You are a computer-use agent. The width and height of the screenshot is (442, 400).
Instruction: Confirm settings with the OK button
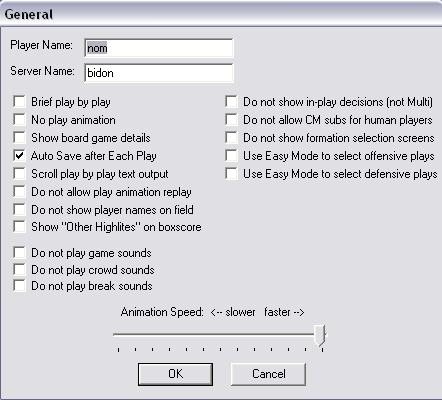175,374
